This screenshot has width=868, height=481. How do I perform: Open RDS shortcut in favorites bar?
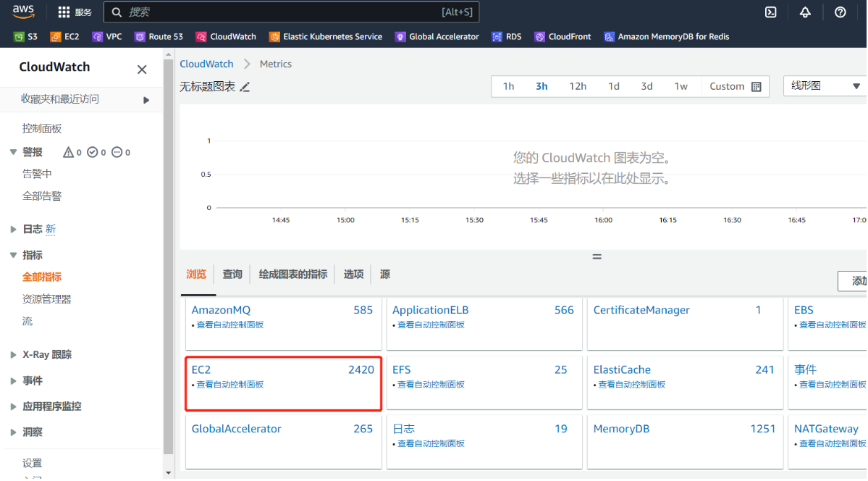(x=507, y=36)
